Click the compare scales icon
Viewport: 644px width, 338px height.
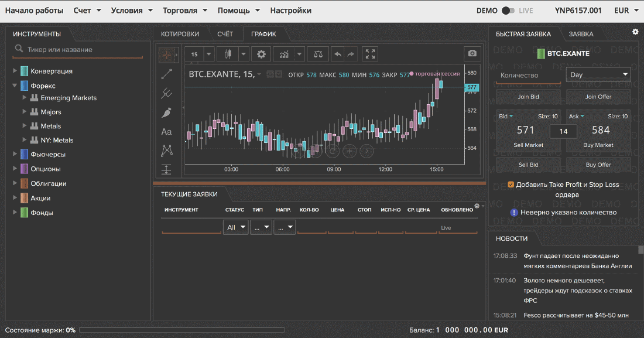[318, 54]
